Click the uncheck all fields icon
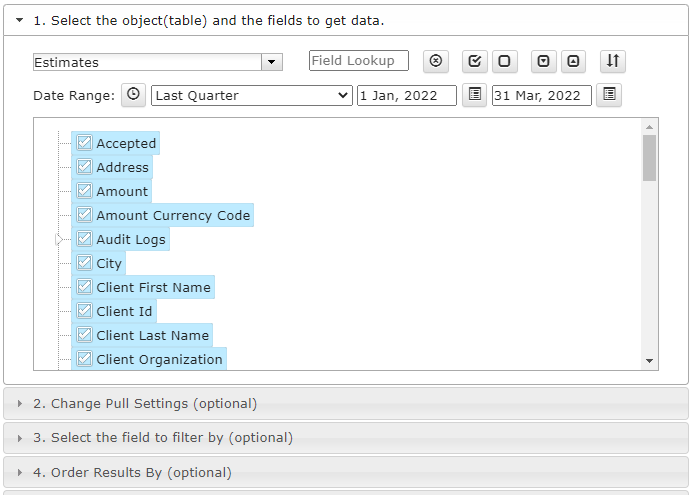692x495 pixels. (x=504, y=61)
